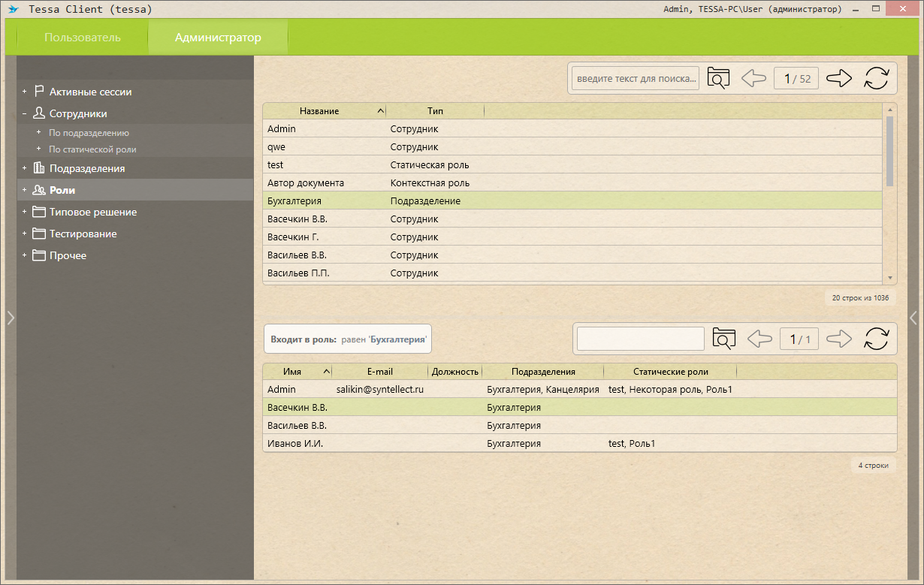Click the building icon beside Подразделения
Screen dimensions: 924x585
[39, 168]
